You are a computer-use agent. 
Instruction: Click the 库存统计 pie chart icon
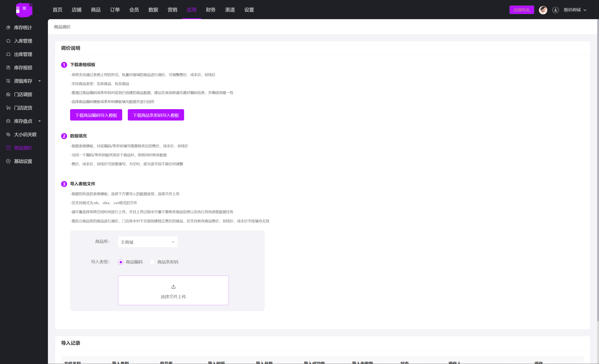[x=8, y=28]
